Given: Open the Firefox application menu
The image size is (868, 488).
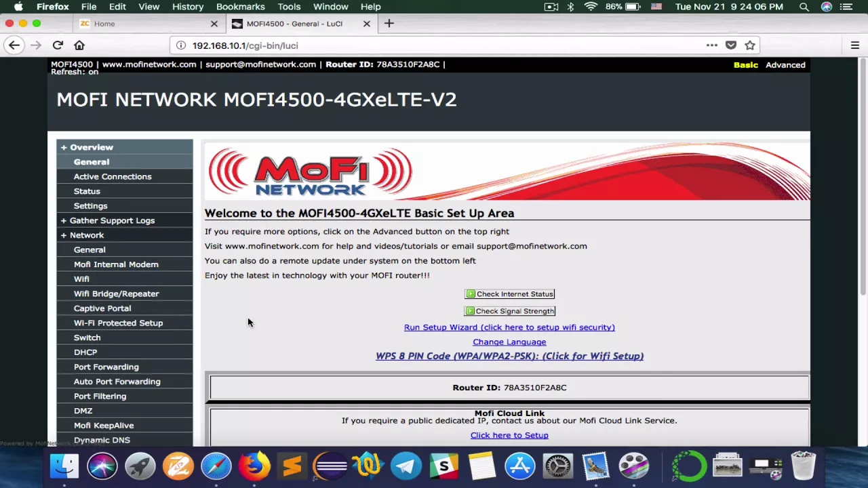Looking at the screenshot, I should (x=53, y=7).
